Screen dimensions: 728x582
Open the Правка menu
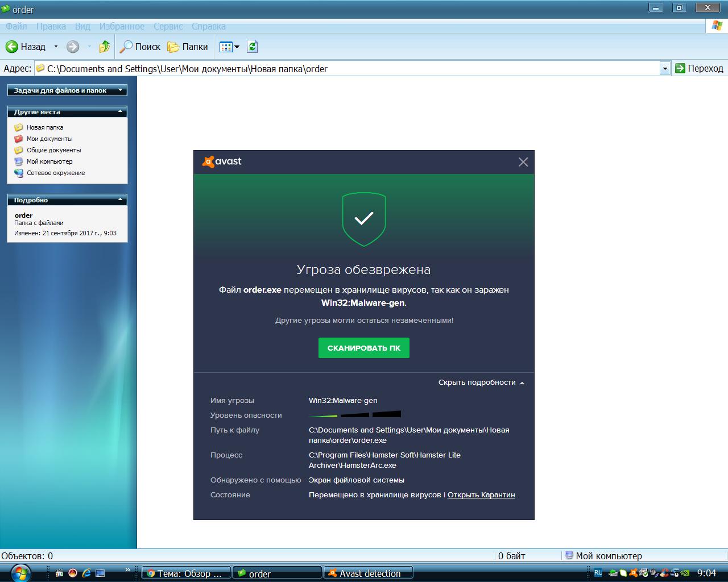pos(51,26)
